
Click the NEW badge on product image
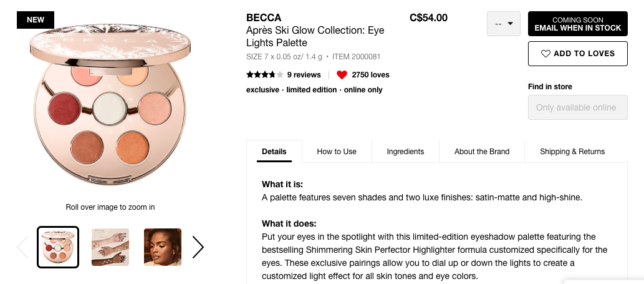[36, 19]
